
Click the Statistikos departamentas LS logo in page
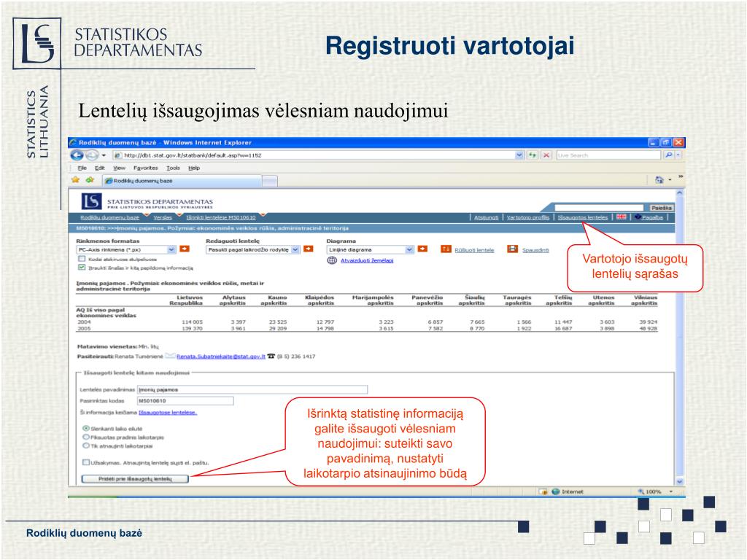[91, 201]
